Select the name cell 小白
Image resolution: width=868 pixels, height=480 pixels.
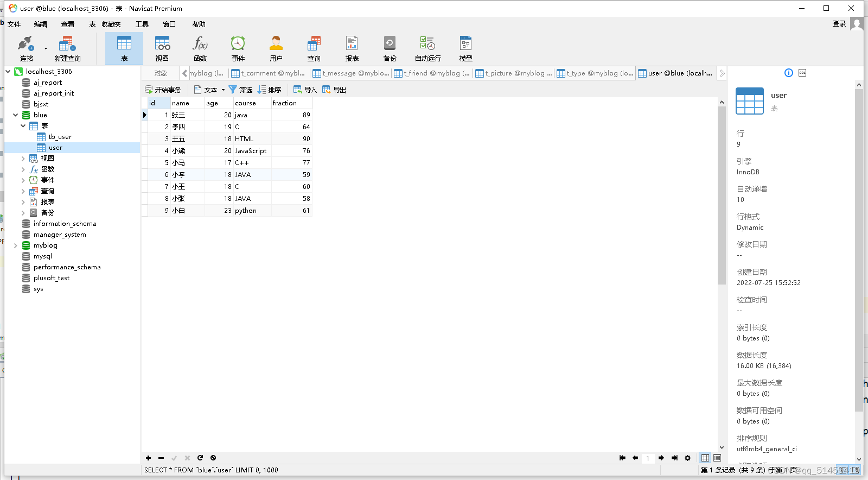point(187,211)
